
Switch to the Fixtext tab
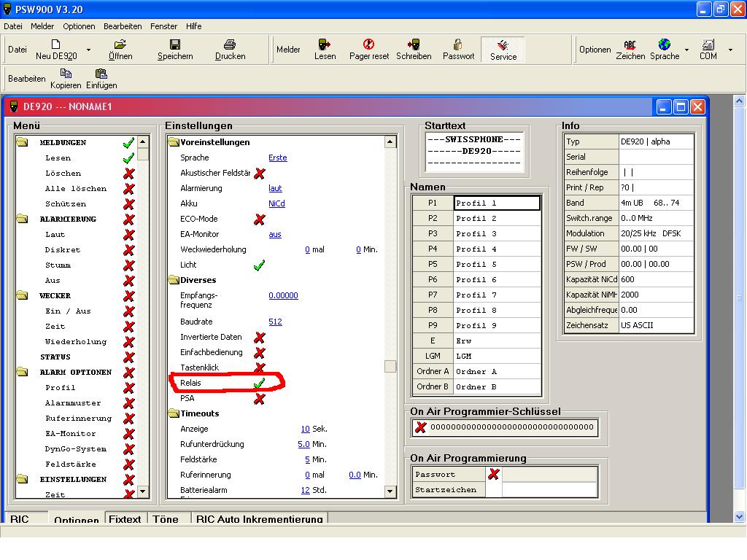click(125, 519)
